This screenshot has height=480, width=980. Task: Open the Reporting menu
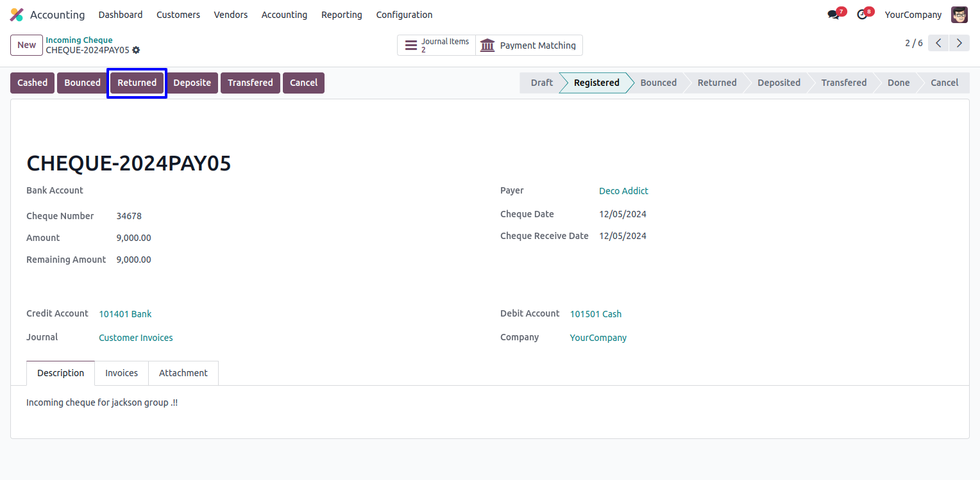[x=341, y=15]
